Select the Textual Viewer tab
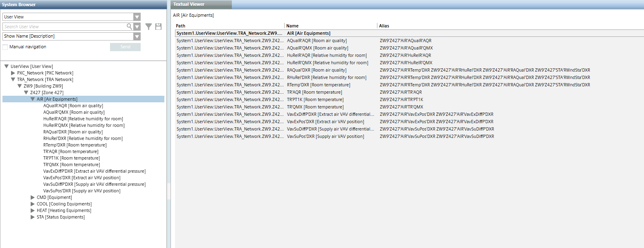Viewport: 644px width, 248px height. (189, 4)
